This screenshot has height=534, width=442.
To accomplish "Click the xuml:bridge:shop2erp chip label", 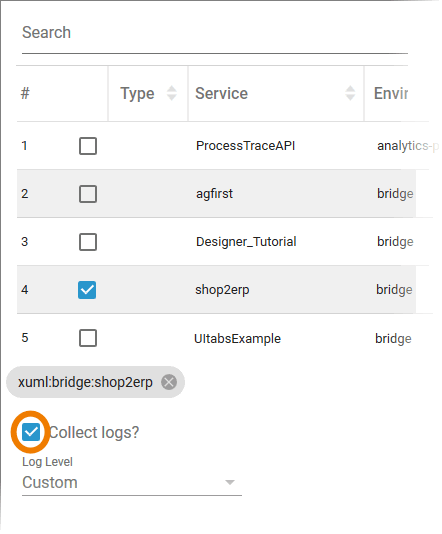I will coord(85,382).
